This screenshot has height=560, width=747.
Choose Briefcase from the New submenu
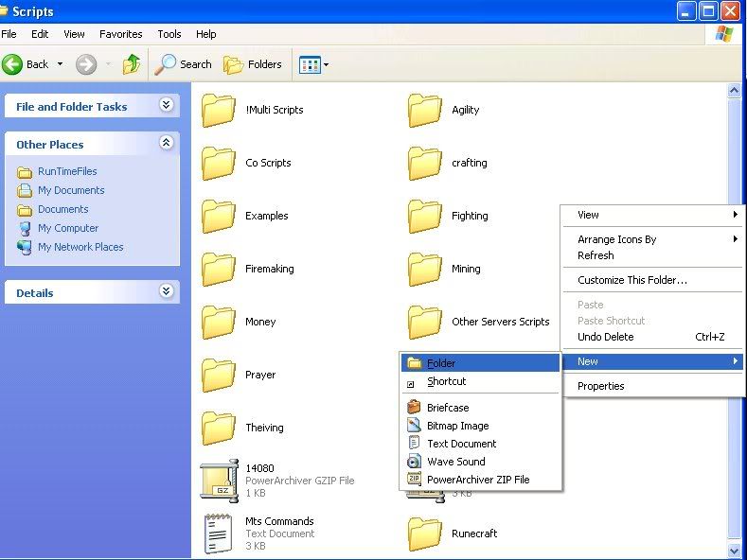(448, 408)
